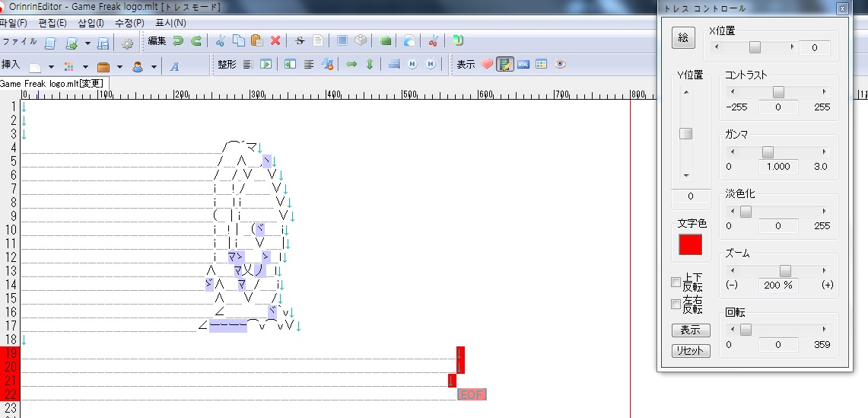Open the 편집(E) menu
Viewport: 868px width, 418px height.
52,23
